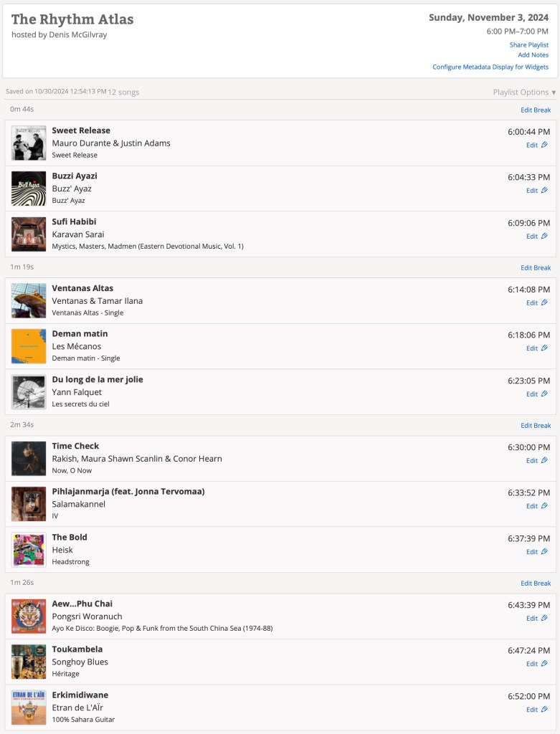Click the pencil icon beside Toukambela
This screenshot has width=560, height=734.
click(544, 664)
